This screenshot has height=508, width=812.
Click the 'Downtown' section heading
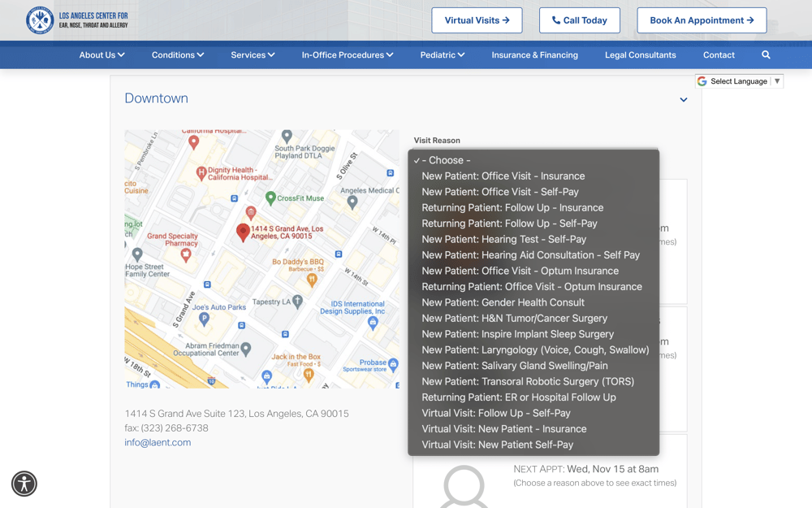click(157, 98)
